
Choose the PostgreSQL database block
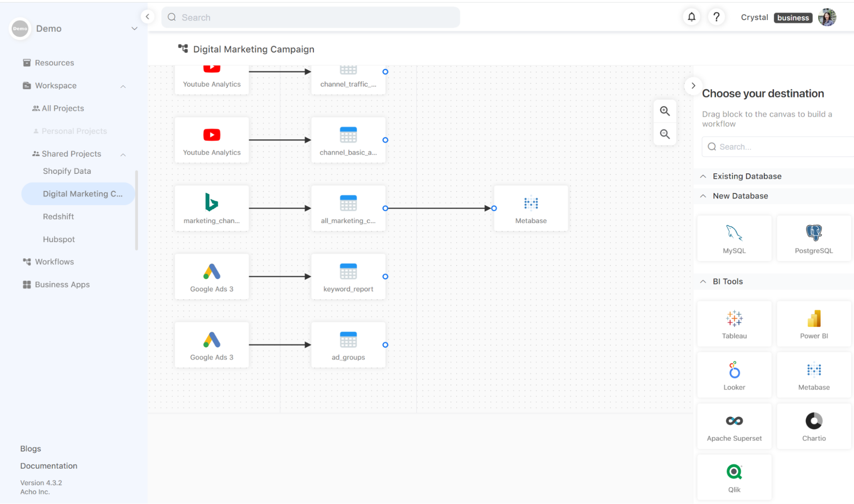tap(813, 238)
